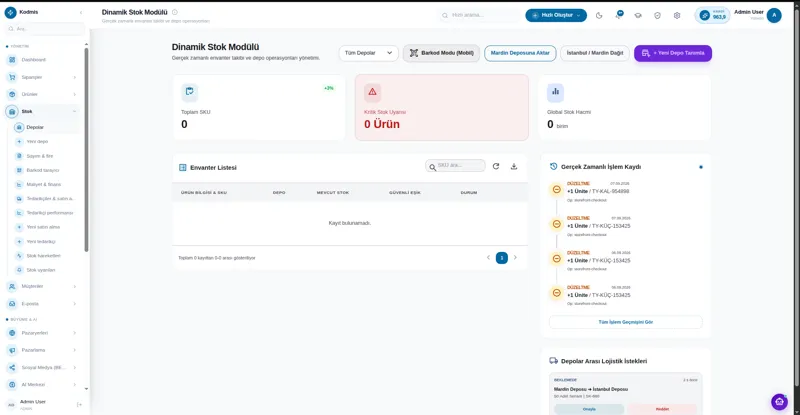Image resolution: width=800 pixels, height=415 pixels.
Task: Open the settings gear icon
Action: [x=677, y=15]
